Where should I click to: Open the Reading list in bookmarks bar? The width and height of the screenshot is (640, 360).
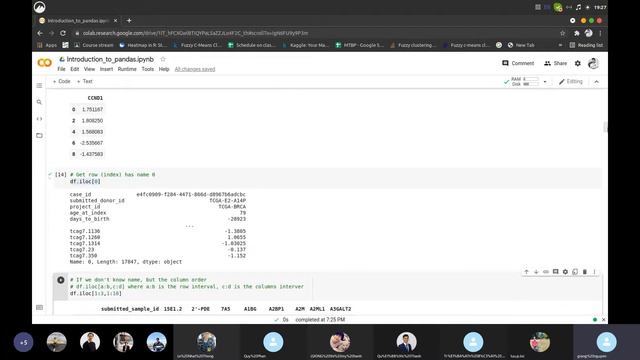click(x=587, y=45)
